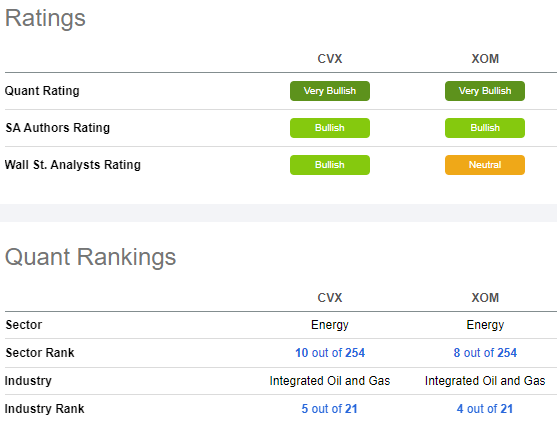This screenshot has height=439, width=557.
Task: Click the Quant Rating row label
Action: (42, 91)
